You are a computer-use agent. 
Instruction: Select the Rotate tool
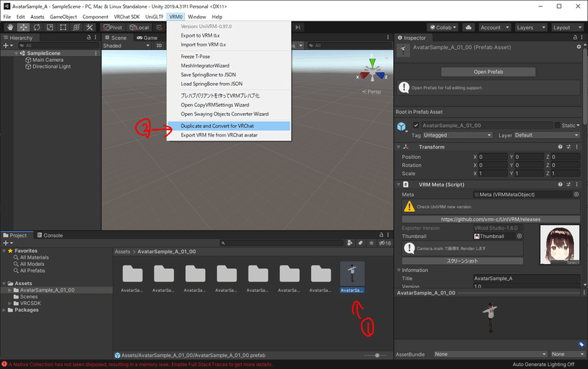click(x=36, y=27)
